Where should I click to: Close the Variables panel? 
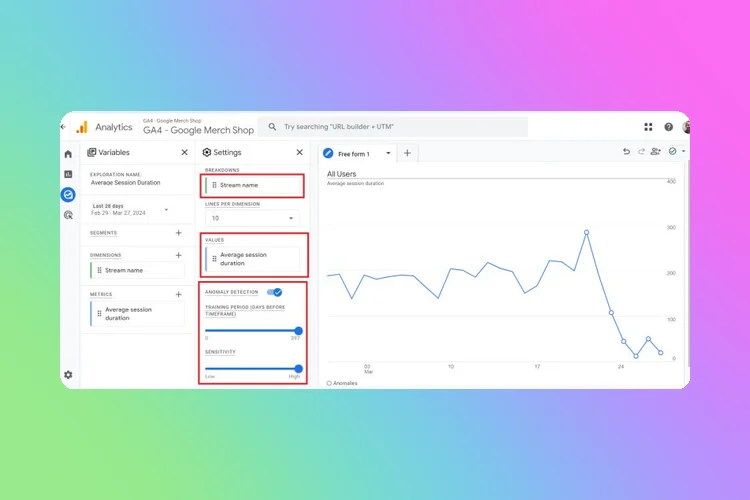(x=184, y=152)
